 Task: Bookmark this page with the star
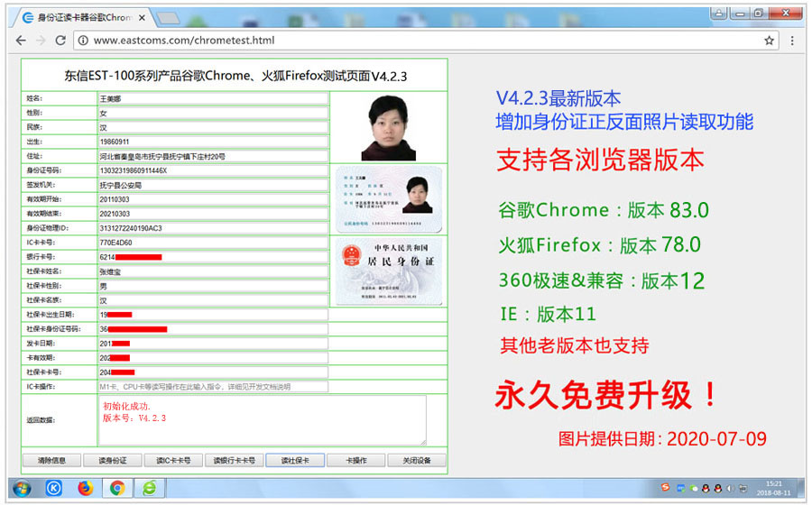(x=769, y=41)
